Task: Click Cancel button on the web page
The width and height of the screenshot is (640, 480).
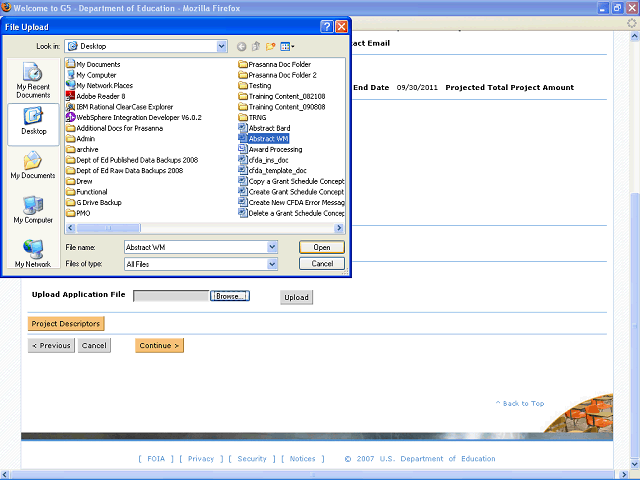Action: 94,345
